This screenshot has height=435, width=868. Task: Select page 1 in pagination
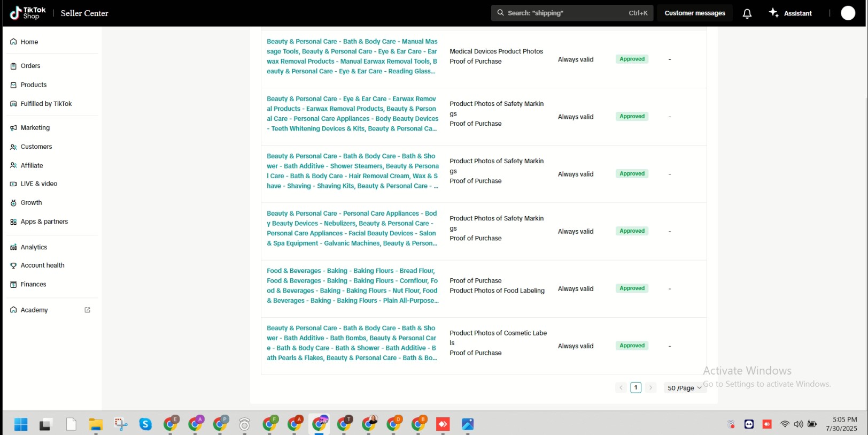tap(635, 388)
